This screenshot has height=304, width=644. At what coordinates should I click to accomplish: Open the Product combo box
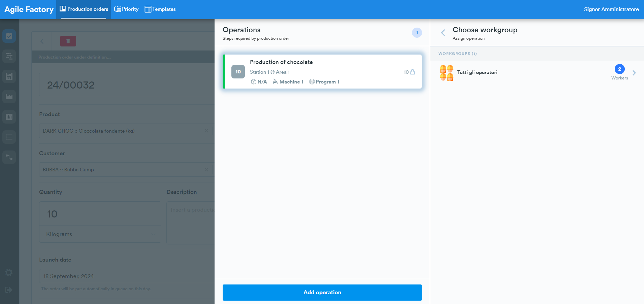[127, 131]
